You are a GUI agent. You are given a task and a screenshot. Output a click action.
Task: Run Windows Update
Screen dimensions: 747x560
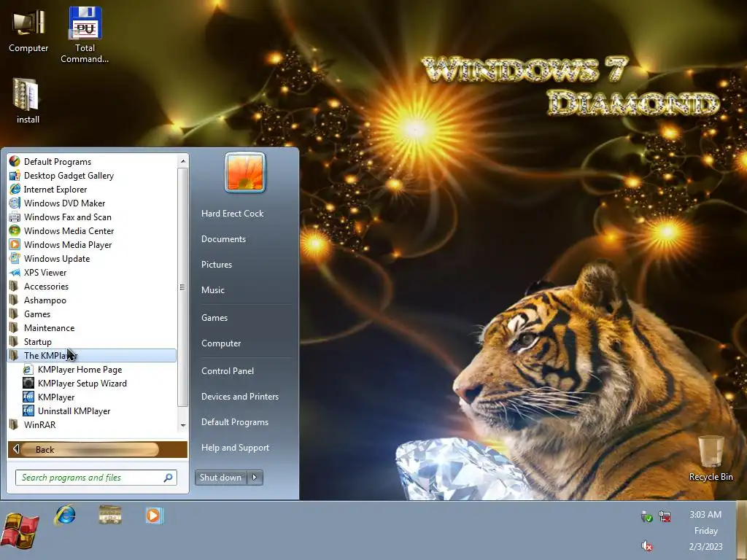[x=92, y=259]
